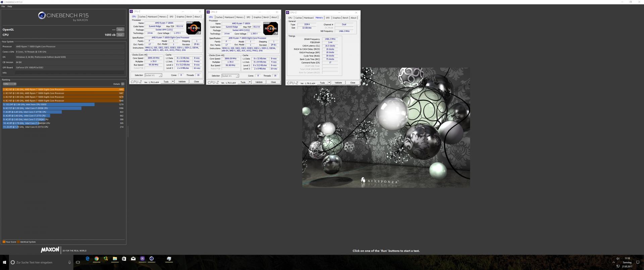Open File Explorer from the taskbar
This screenshot has height=270, width=644.
tap(115, 259)
